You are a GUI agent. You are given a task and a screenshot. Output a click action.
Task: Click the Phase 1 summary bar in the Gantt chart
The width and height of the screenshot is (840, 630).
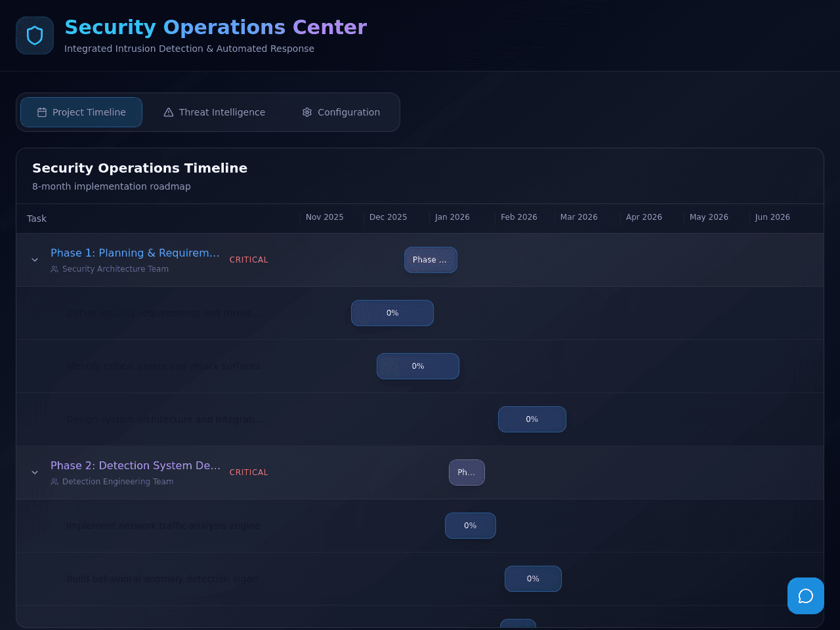pos(430,260)
